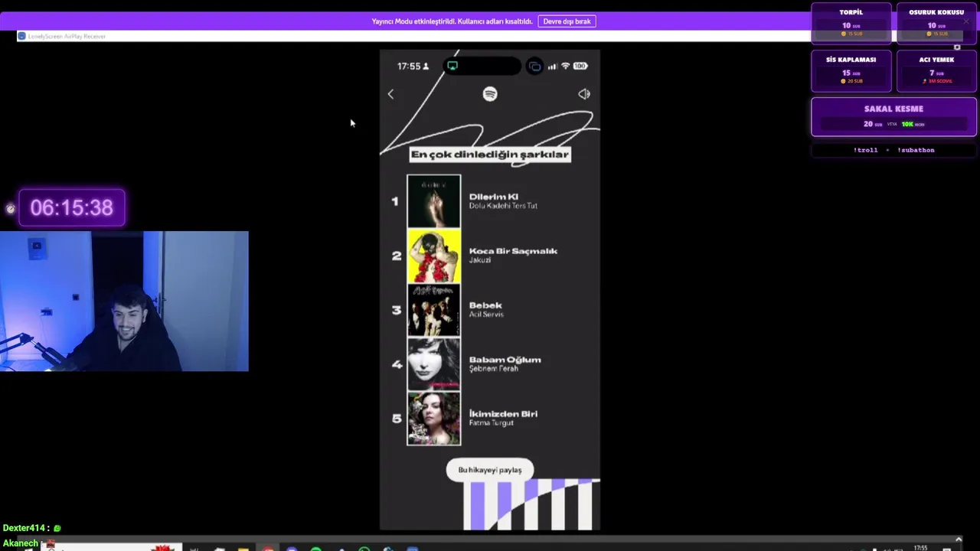Screen dimensions: 980x551
Task: Click the phone Wi-Fi indicator
Action: (565, 66)
